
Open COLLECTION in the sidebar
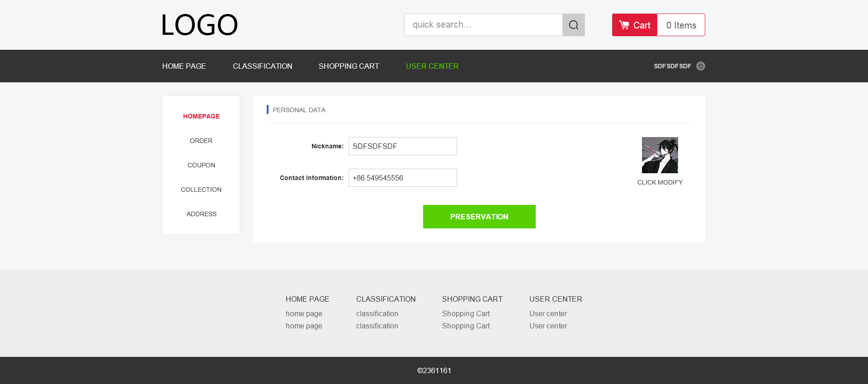click(x=201, y=190)
